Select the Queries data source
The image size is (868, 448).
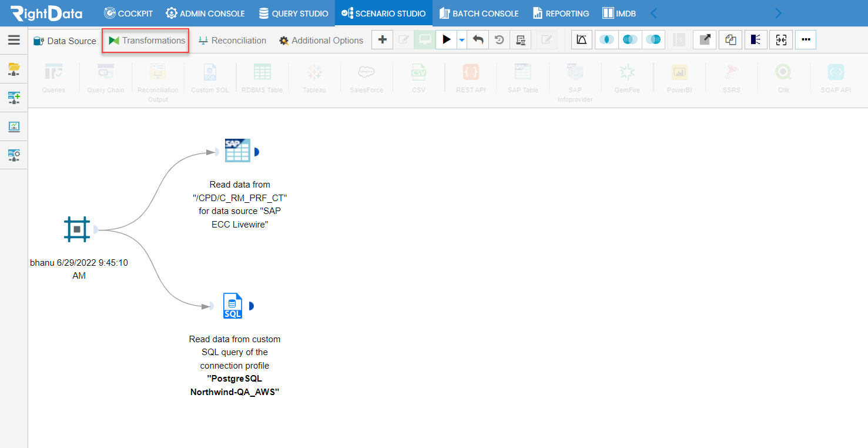tap(53, 78)
